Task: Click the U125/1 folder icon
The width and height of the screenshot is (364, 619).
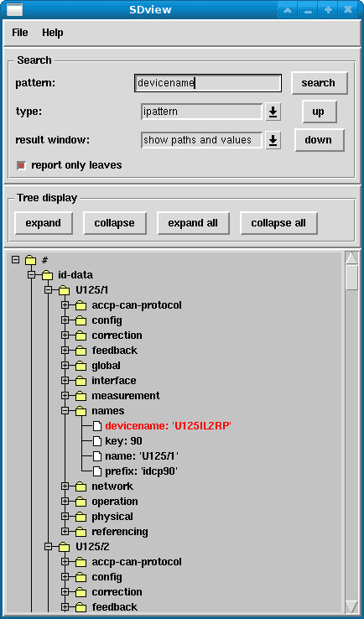Action: [x=64, y=290]
